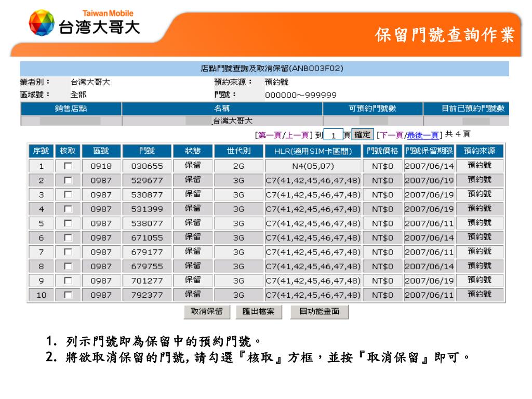
Task: Click the 可預約門號數 header cell
Action: click(373, 109)
